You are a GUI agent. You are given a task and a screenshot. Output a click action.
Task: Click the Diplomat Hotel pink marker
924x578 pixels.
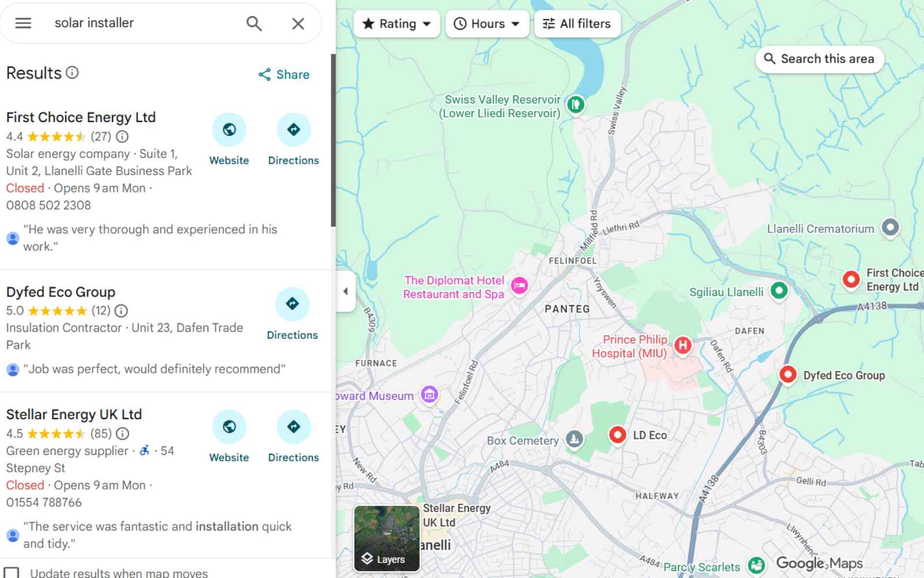click(x=519, y=286)
